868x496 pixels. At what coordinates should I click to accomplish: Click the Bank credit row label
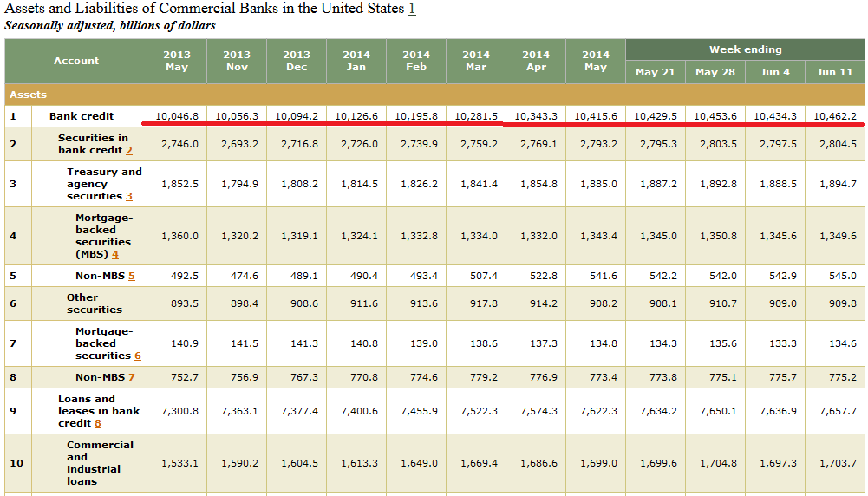pyautogui.click(x=81, y=116)
